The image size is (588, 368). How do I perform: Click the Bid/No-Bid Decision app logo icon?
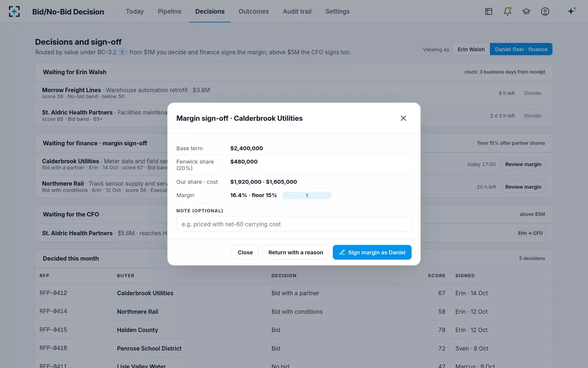pos(14,11)
